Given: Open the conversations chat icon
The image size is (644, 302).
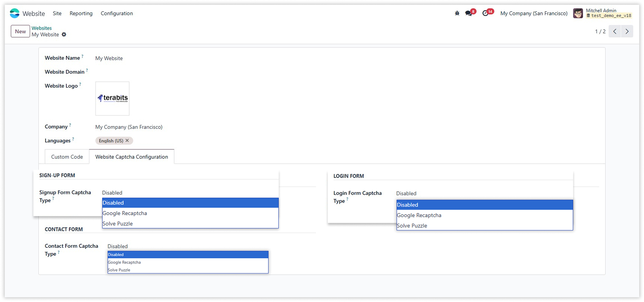Looking at the screenshot, I should pos(469,13).
